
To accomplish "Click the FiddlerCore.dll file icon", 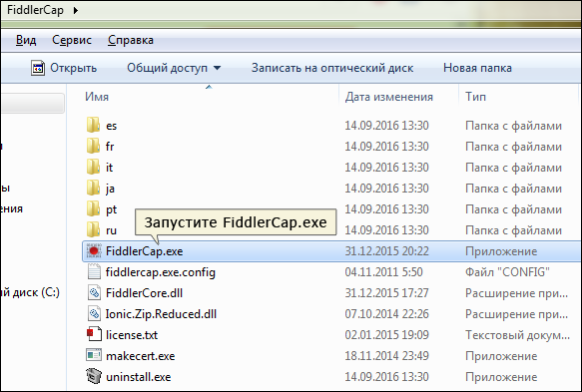I will pos(94,293).
